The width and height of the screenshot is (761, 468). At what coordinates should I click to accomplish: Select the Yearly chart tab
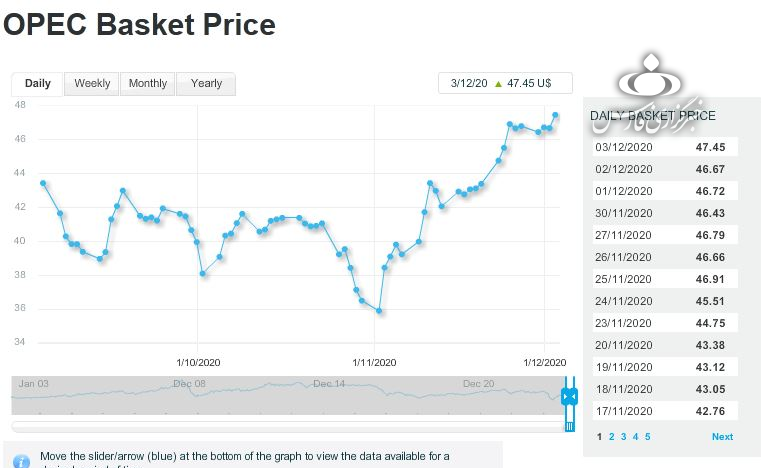(206, 84)
